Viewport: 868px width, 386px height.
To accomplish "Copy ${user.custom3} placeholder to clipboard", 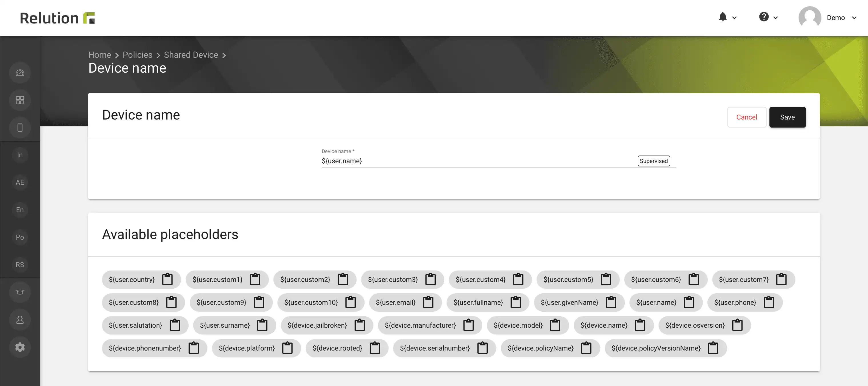I will (x=430, y=279).
